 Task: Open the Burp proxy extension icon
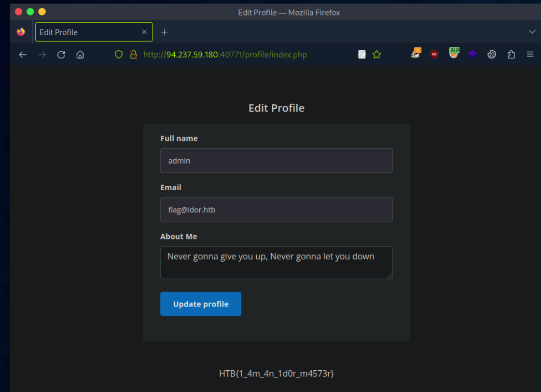[x=453, y=54]
